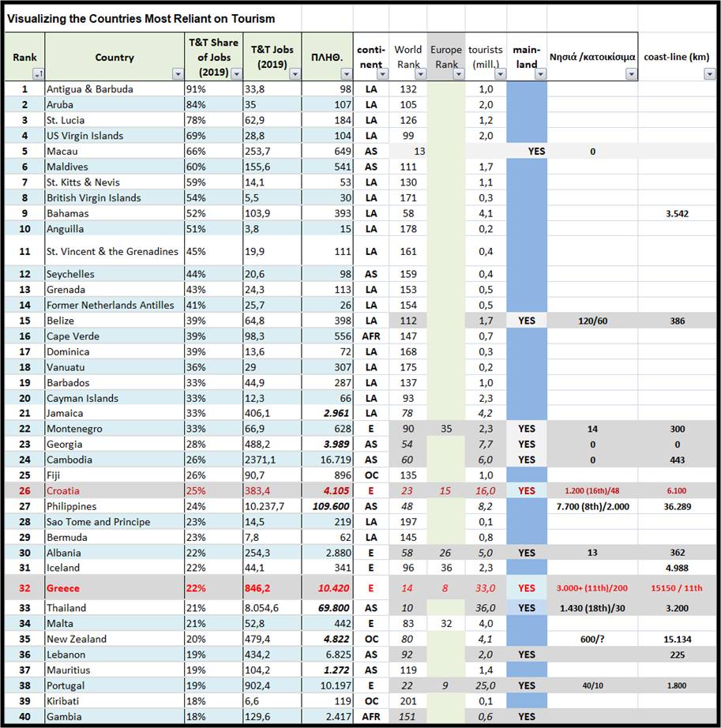Select the 'Cape Verde' country cell

coord(115,336)
